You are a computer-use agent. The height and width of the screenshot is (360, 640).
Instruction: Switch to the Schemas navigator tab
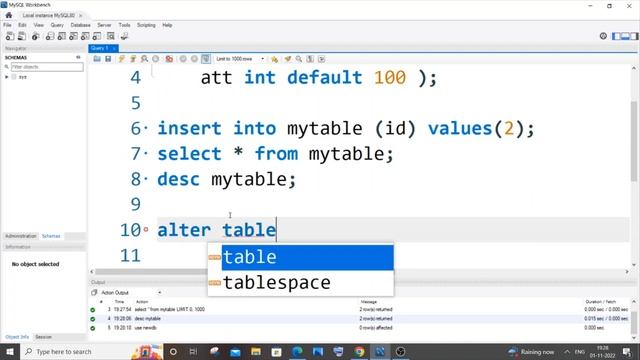click(x=51, y=236)
